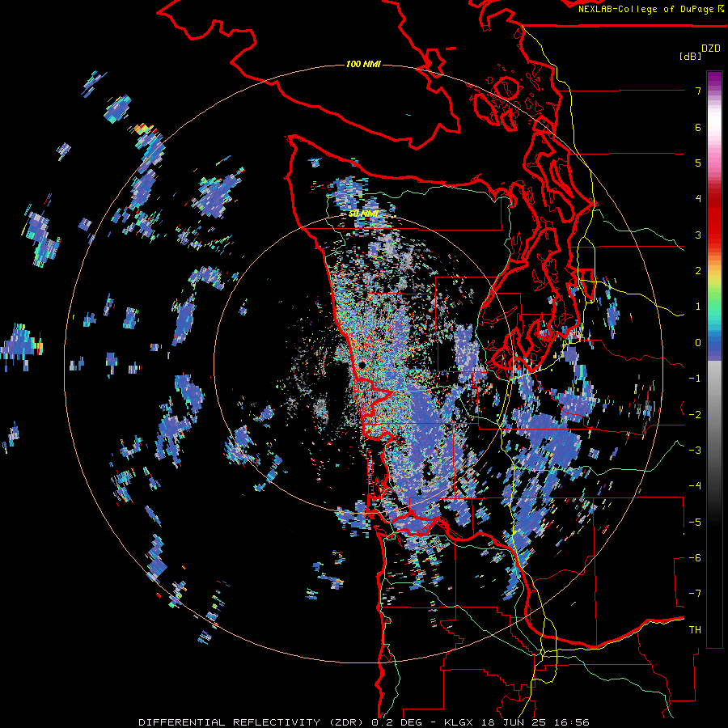The image size is (728, 728).
Task: Click the 1 value on color scale
Action: point(698,307)
